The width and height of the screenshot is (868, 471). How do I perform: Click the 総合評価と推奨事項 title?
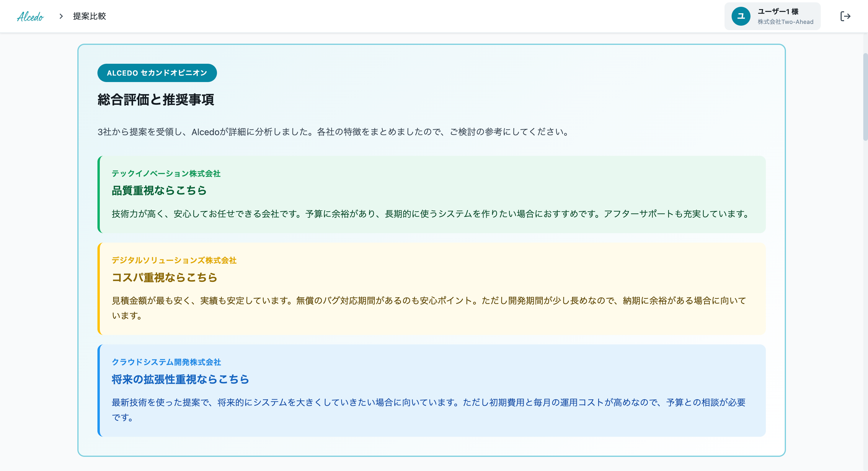pyautogui.click(x=156, y=100)
